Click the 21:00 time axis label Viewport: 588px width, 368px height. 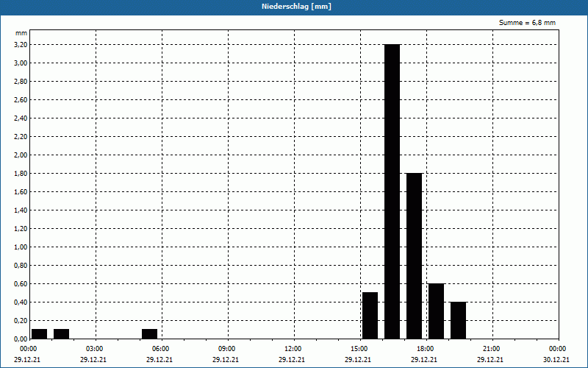click(491, 349)
